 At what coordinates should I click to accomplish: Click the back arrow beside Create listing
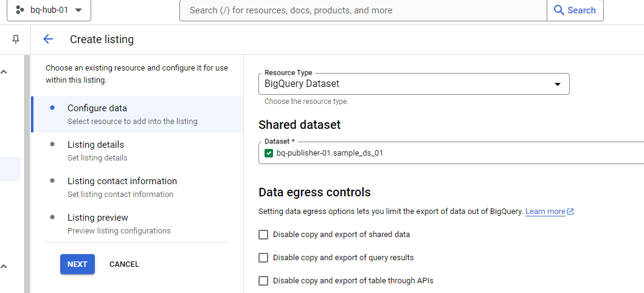click(x=48, y=40)
